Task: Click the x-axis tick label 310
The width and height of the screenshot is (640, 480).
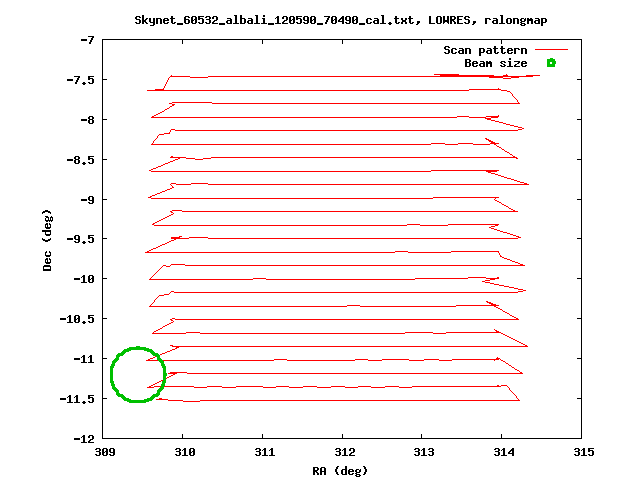Action: point(184,452)
